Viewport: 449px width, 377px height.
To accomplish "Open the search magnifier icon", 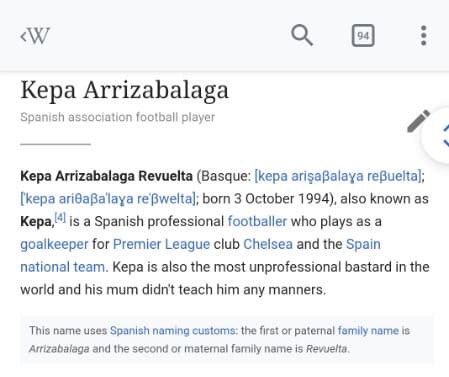I will [302, 35].
